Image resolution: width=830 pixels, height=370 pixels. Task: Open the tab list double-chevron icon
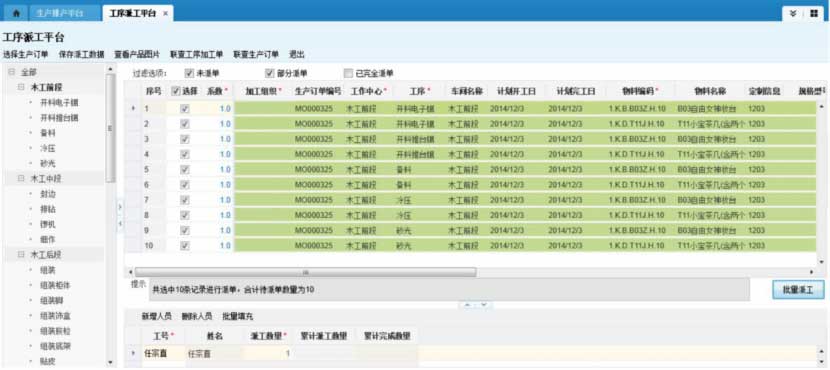pyautogui.click(x=792, y=14)
